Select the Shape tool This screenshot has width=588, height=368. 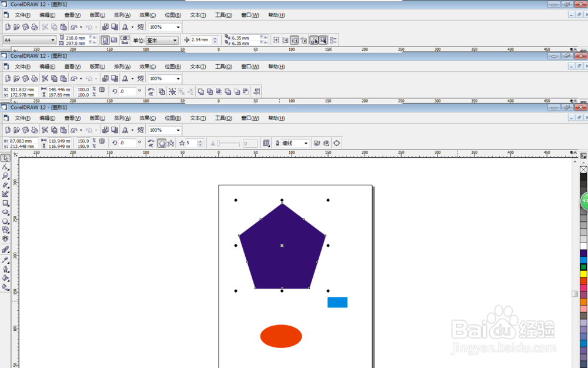click(6, 167)
